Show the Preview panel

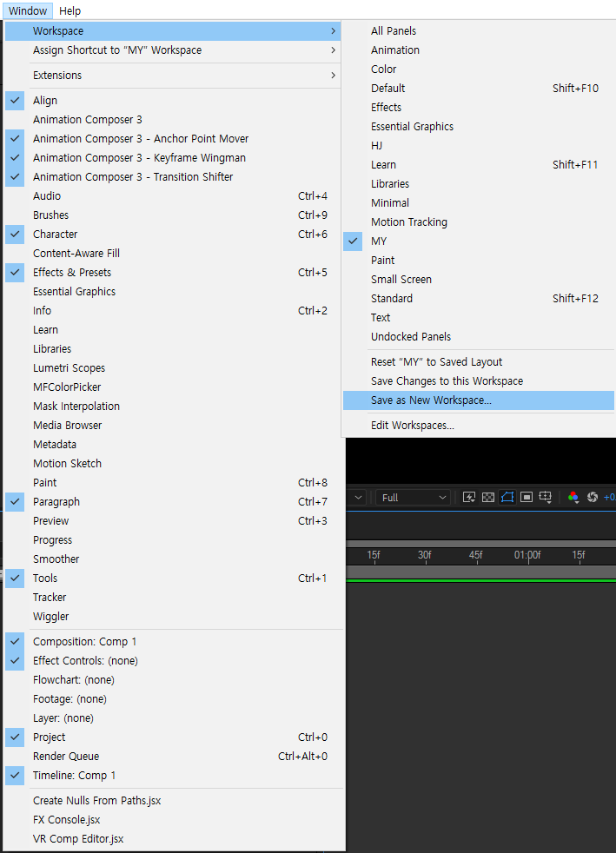coord(173,521)
